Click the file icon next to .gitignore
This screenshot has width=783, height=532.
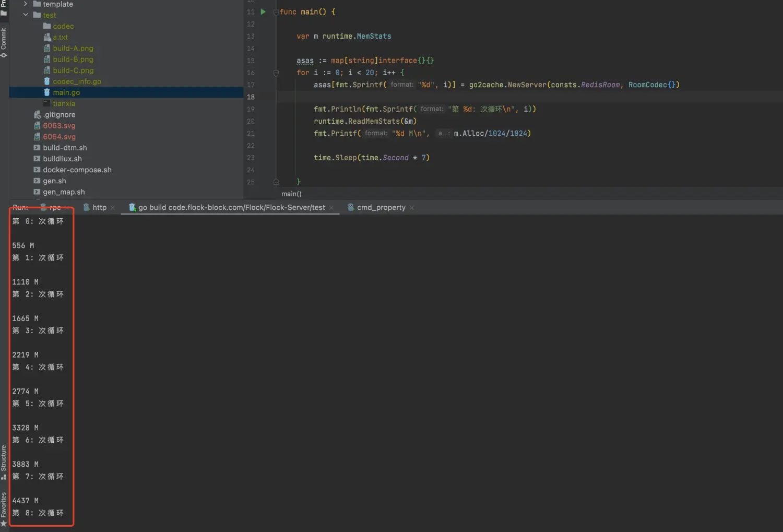click(37, 114)
